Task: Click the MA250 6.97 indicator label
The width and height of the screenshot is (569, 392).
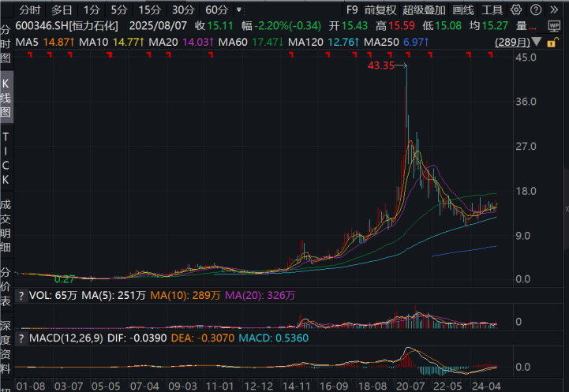Action: [x=396, y=42]
